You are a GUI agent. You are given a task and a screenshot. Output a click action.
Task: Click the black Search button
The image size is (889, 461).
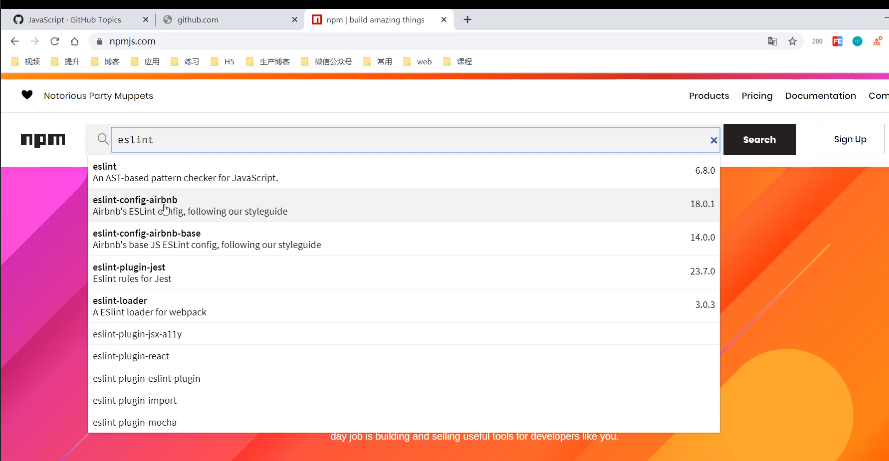click(x=760, y=139)
